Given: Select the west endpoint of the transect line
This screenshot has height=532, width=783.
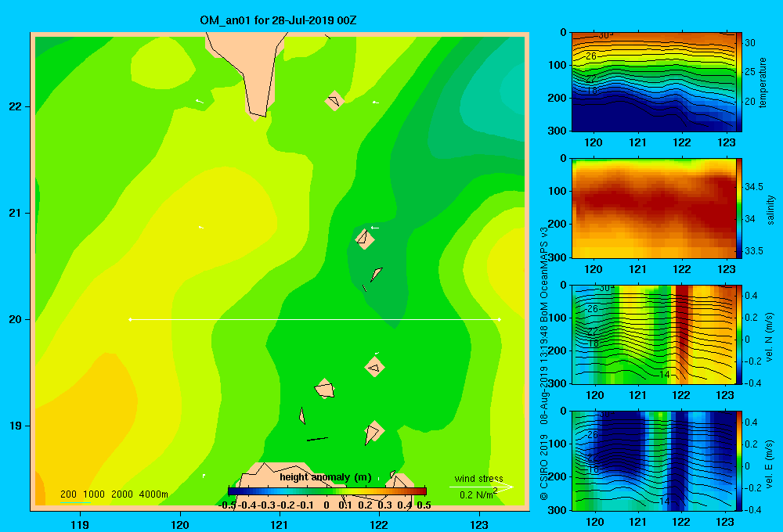Looking at the screenshot, I should (x=130, y=319).
